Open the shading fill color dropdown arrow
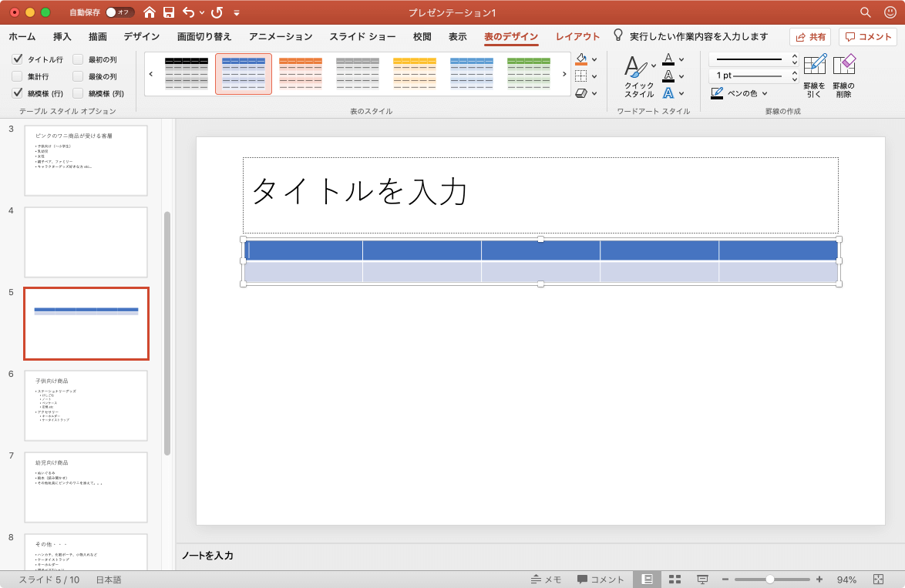Image resolution: width=905 pixels, height=588 pixels. tap(594, 59)
